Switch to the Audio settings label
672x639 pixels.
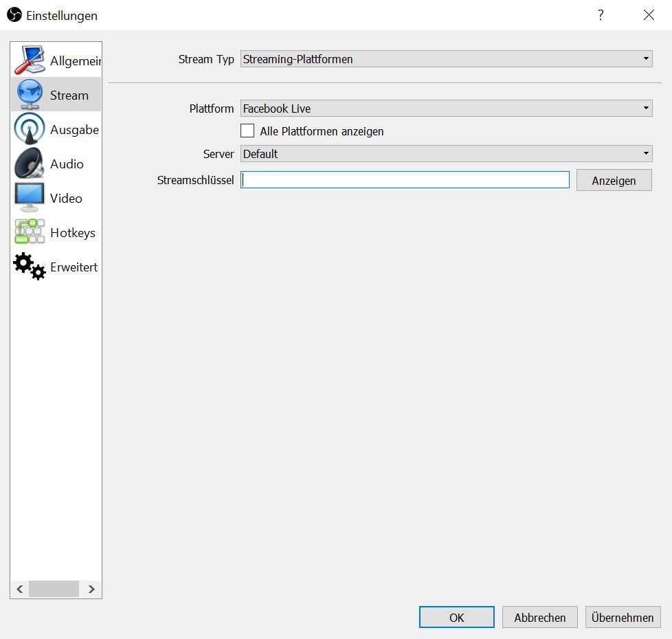click(x=67, y=164)
